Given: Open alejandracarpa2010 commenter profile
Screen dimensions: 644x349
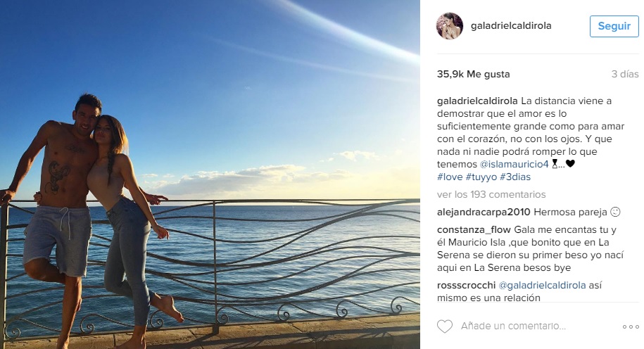Looking at the screenshot, I should (484, 212).
